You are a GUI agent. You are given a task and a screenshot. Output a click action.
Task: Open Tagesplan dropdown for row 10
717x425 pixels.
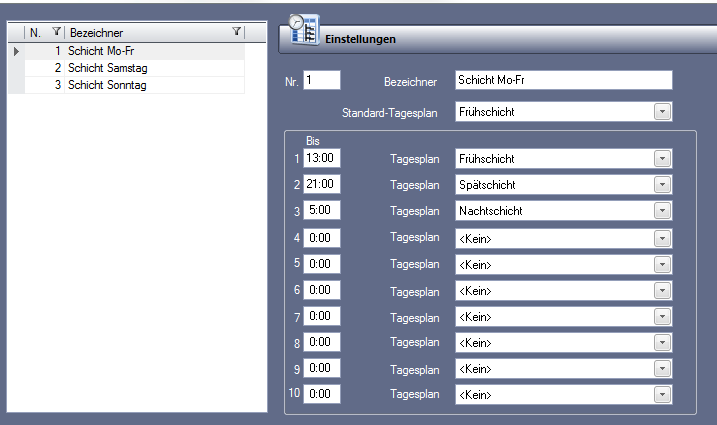pyautogui.click(x=662, y=394)
